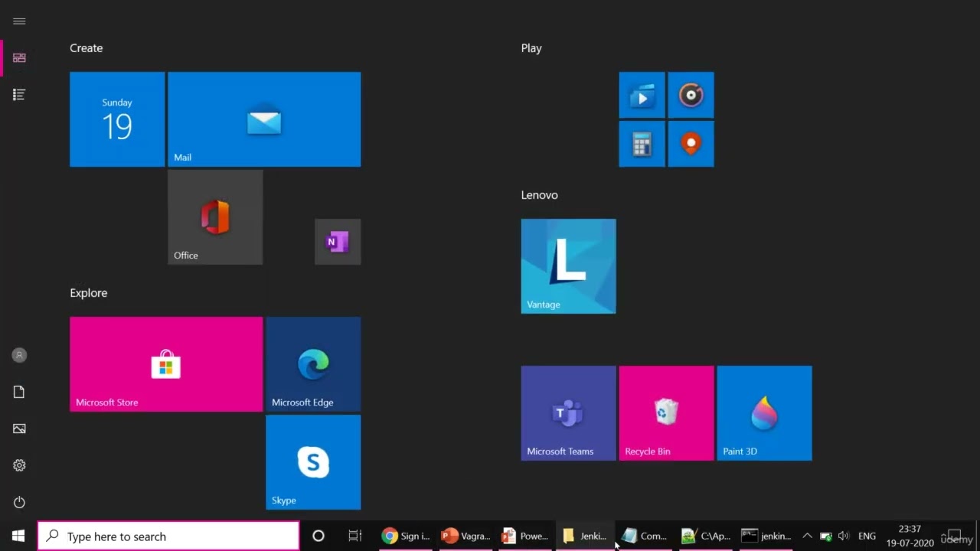
Task: Open Cortana from the taskbar
Action: pyautogui.click(x=318, y=536)
